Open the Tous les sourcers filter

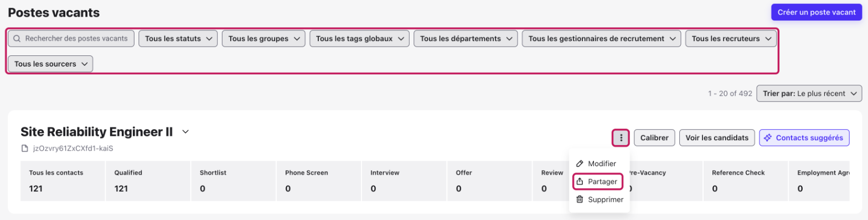(50, 64)
